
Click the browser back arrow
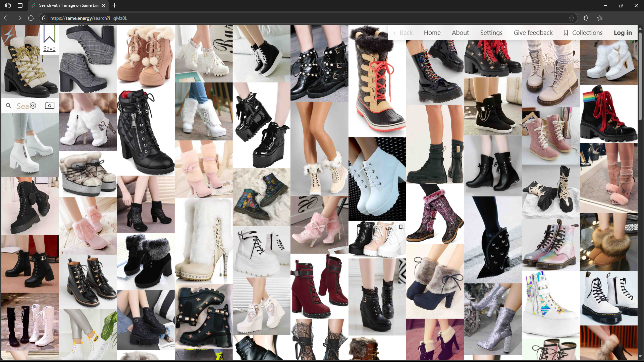pyautogui.click(x=7, y=18)
